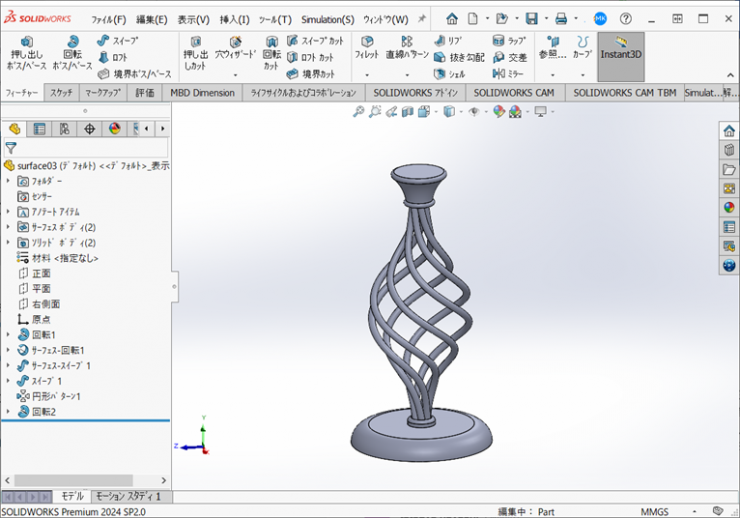The image size is (740, 518).
Task: Select the 円形パターン1 feature
Action: click(55, 396)
